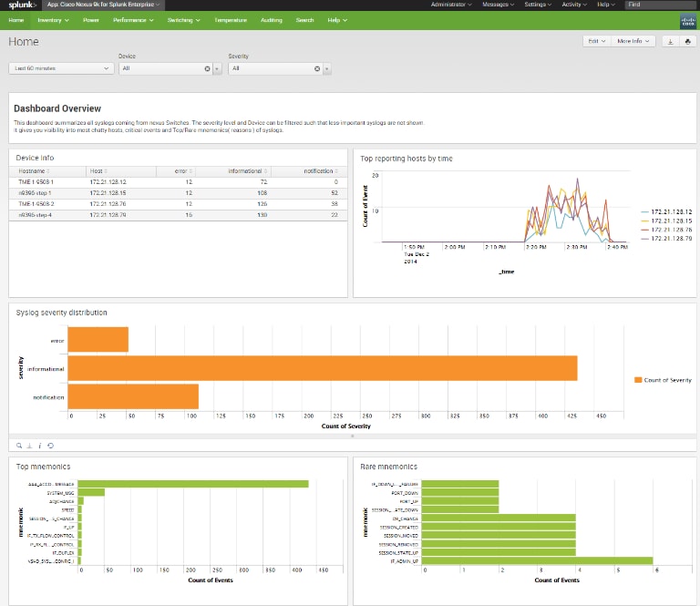Select the n9396-step-4 hostname row
This screenshot has height=606, width=700.
[178, 215]
